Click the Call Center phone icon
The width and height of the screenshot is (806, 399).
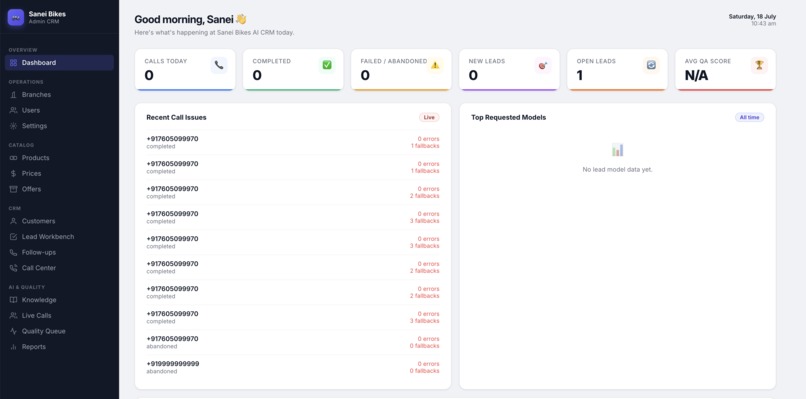(13, 268)
